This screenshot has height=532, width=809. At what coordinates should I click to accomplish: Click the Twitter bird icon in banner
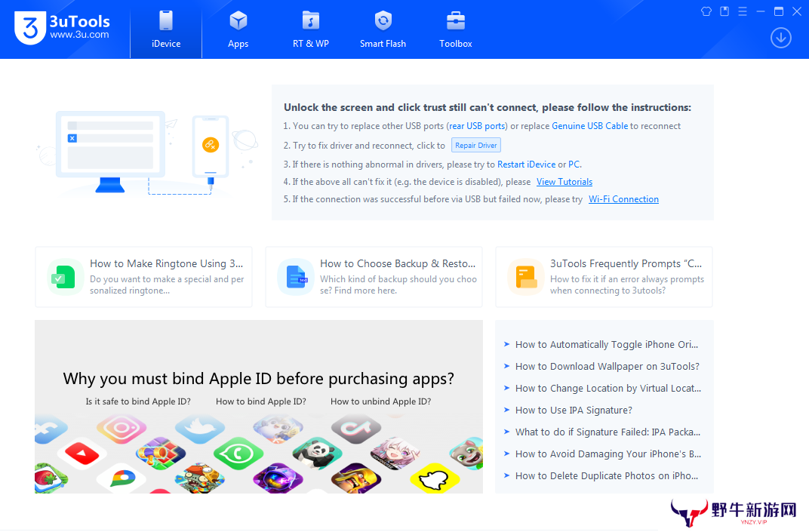(200, 429)
